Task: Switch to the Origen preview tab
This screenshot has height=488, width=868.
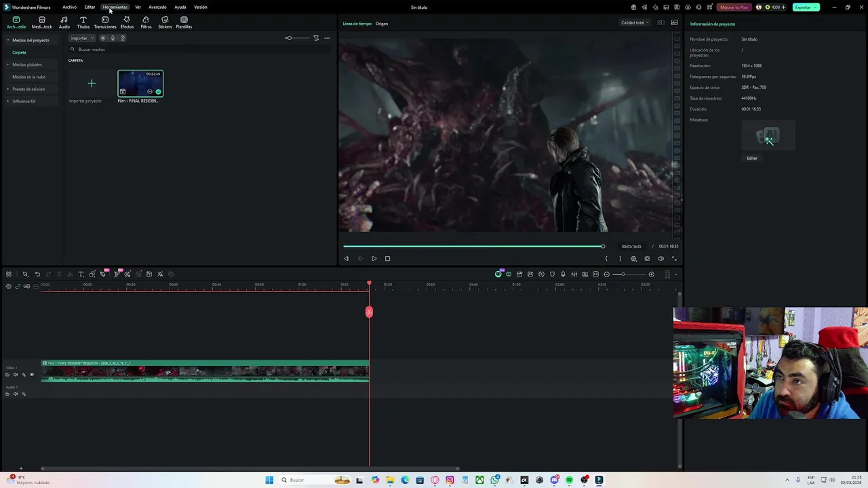Action: pos(382,24)
